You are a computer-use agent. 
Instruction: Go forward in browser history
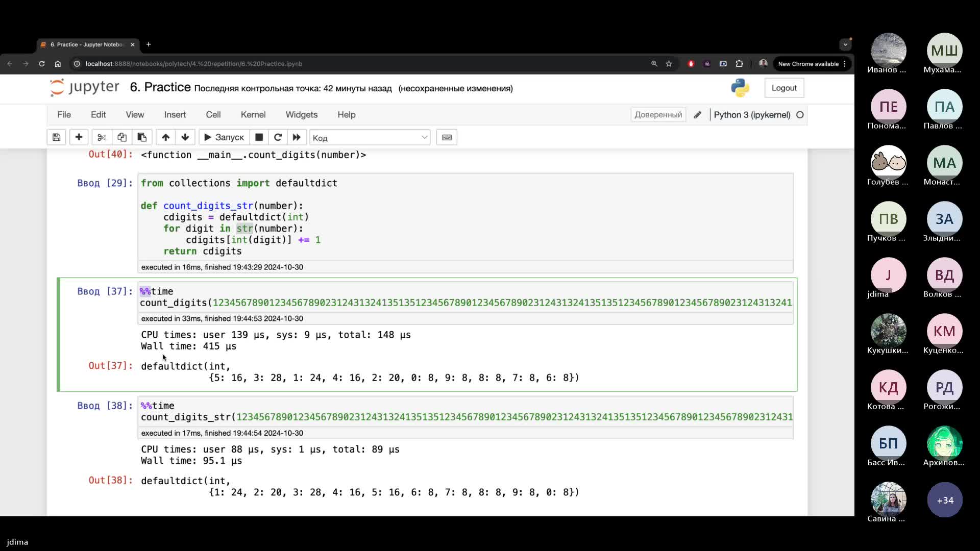click(x=26, y=64)
